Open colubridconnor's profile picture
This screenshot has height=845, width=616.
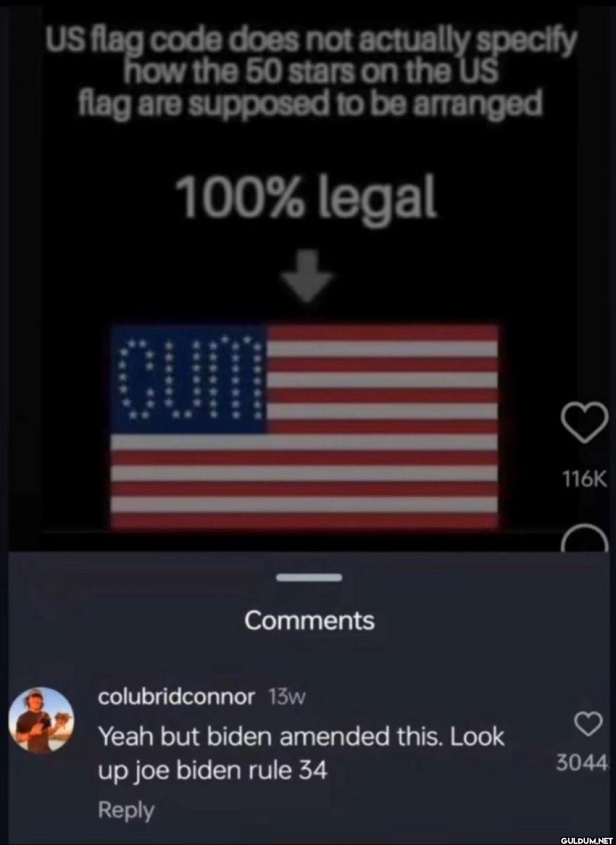pyautogui.click(x=42, y=721)
